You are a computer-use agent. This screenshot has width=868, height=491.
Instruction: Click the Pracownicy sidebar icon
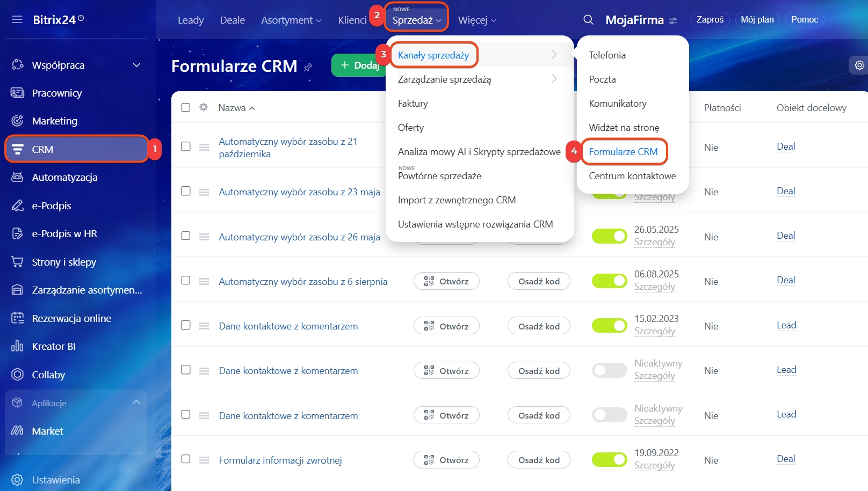[x=18, y=93]
